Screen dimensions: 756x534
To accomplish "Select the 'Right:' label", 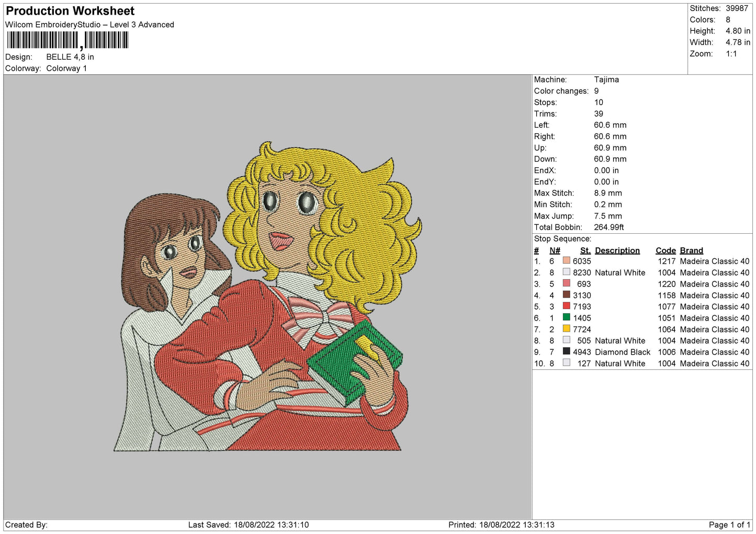I will tap(545, 137).
